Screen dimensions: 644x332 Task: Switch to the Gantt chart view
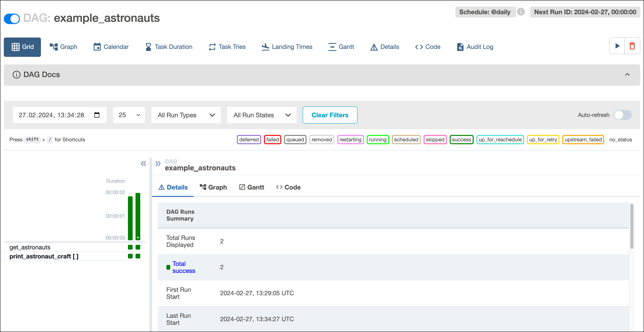pyautogui.click(x=341, y=47)
